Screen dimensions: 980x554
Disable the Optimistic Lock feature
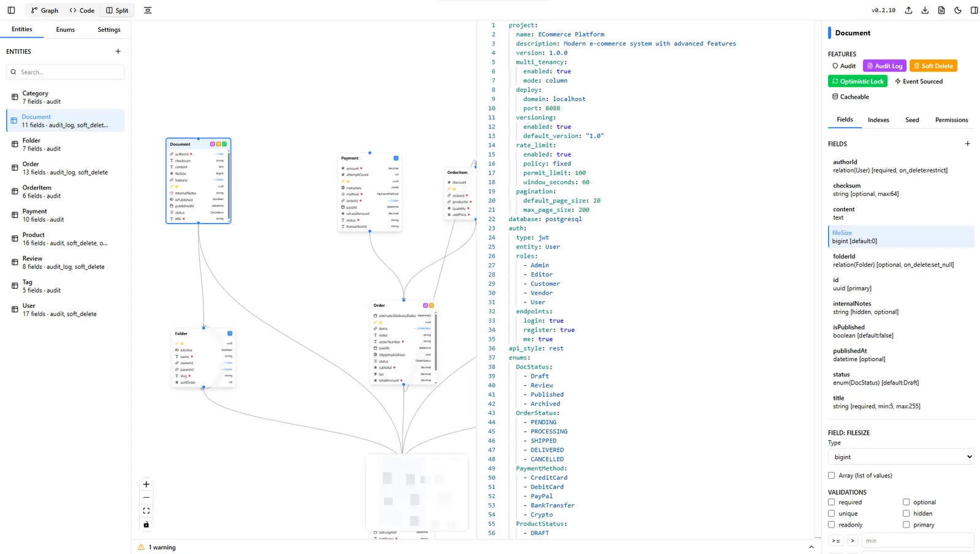click(858, 81)
